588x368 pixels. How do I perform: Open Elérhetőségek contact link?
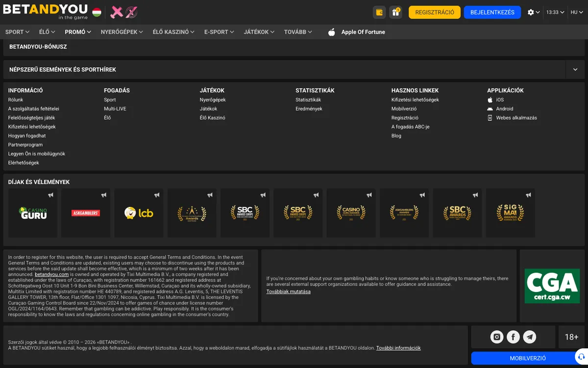[x=24, y=163]
